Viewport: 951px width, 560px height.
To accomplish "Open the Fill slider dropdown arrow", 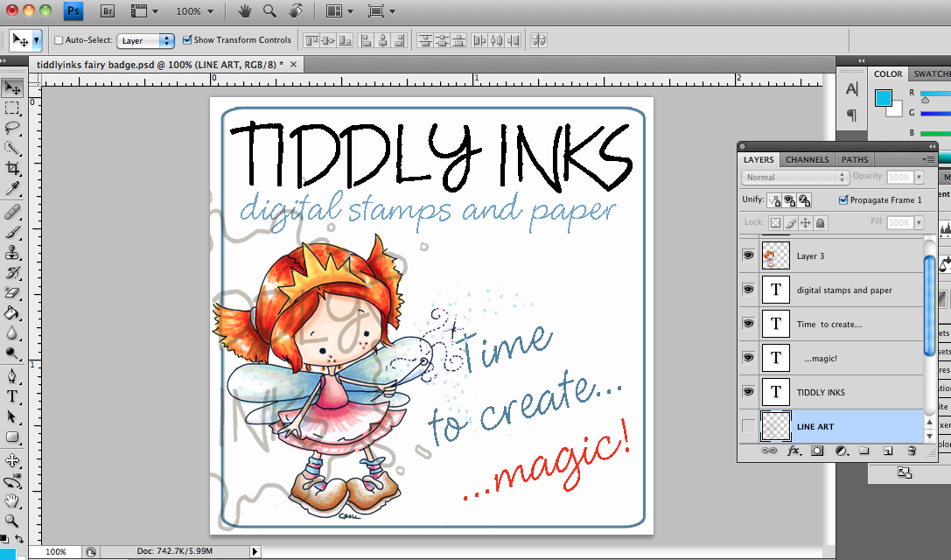I will [x=919, y=222].
